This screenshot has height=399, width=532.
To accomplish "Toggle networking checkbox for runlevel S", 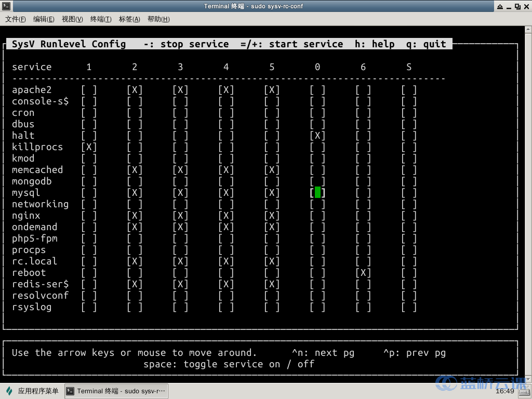I will (x=409, y=204).
